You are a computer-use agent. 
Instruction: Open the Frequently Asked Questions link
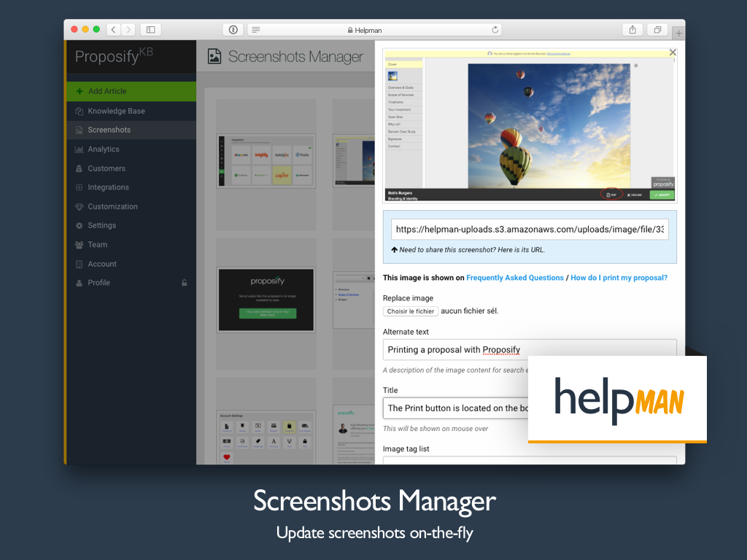pos(514,278)
